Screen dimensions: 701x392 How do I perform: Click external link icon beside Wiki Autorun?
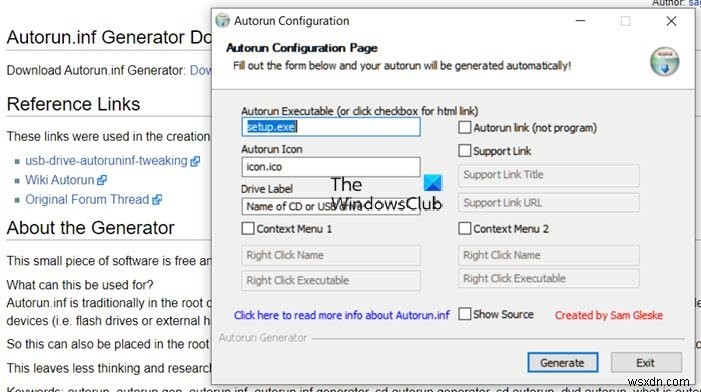[102, 181]
